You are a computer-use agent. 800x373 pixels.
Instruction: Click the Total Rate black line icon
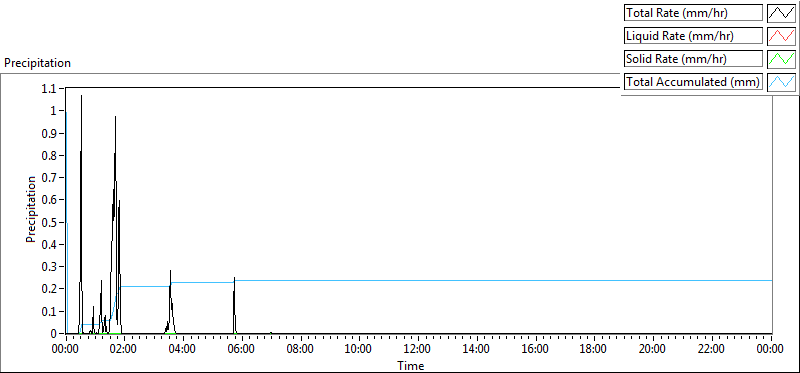tap(781, 13)
